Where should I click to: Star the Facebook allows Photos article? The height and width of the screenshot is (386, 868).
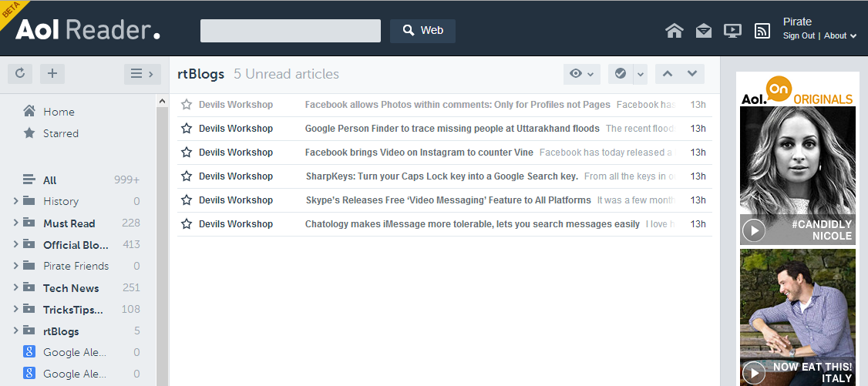187,105
